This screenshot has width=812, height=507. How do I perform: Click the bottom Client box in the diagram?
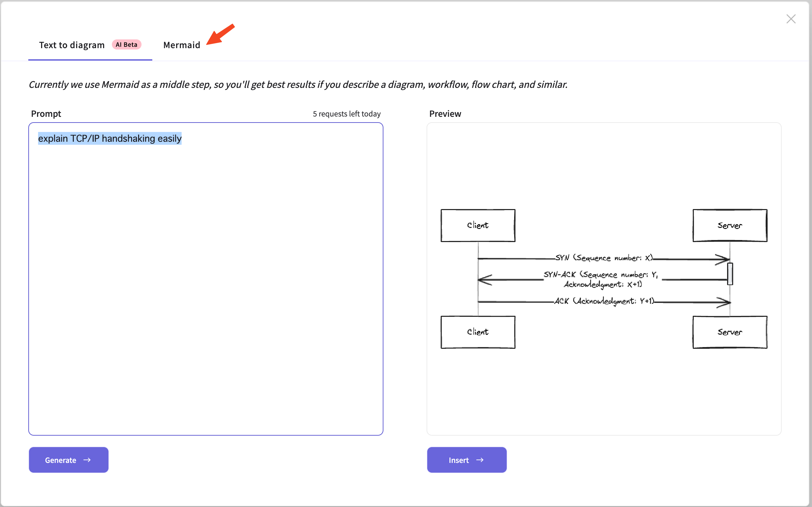tap(478, 332)
